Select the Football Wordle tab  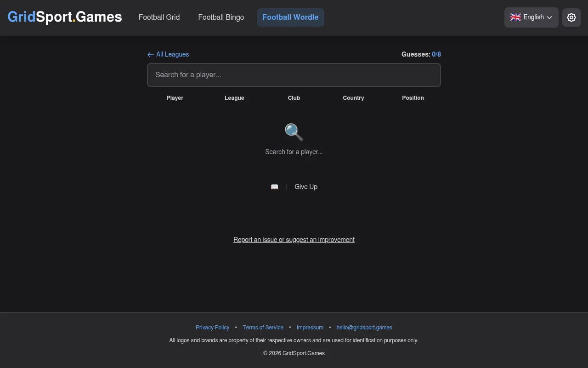coord(290,17)
